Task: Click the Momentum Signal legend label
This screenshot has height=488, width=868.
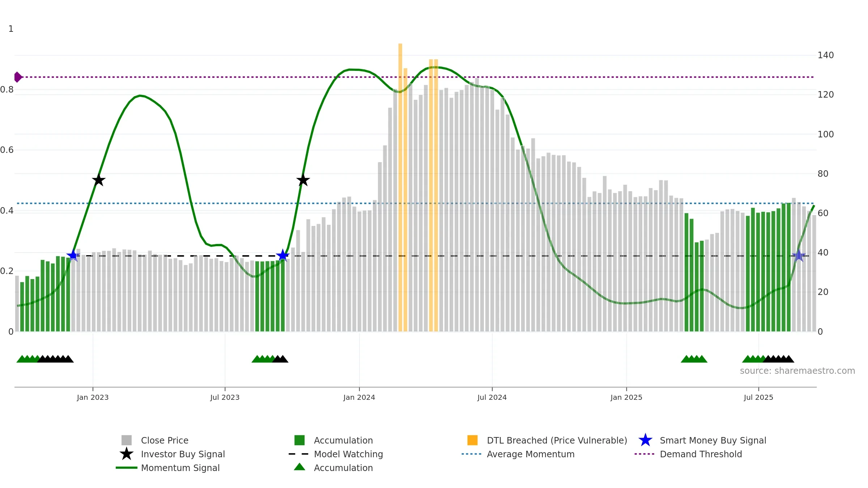Action: [180, 468]
